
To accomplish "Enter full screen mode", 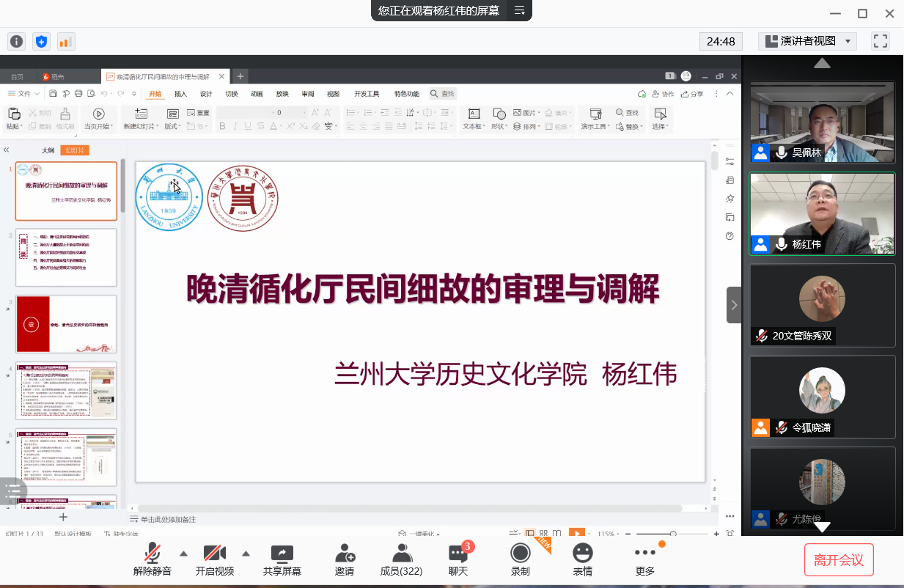I will click(880, 41).
